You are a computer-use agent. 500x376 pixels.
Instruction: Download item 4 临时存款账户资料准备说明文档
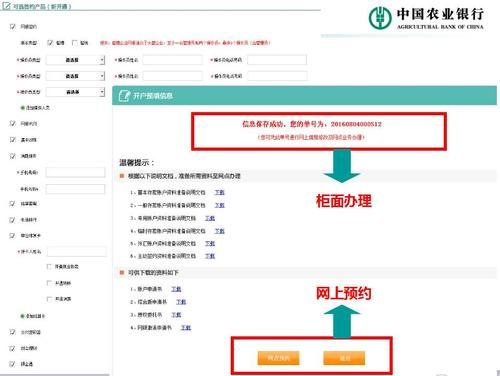coord(219,231)
